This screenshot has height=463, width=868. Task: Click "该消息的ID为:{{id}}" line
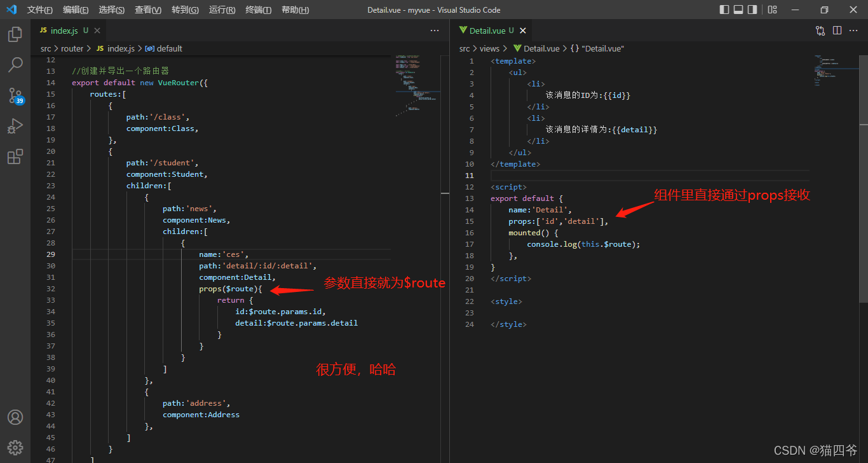pos(588,95)
